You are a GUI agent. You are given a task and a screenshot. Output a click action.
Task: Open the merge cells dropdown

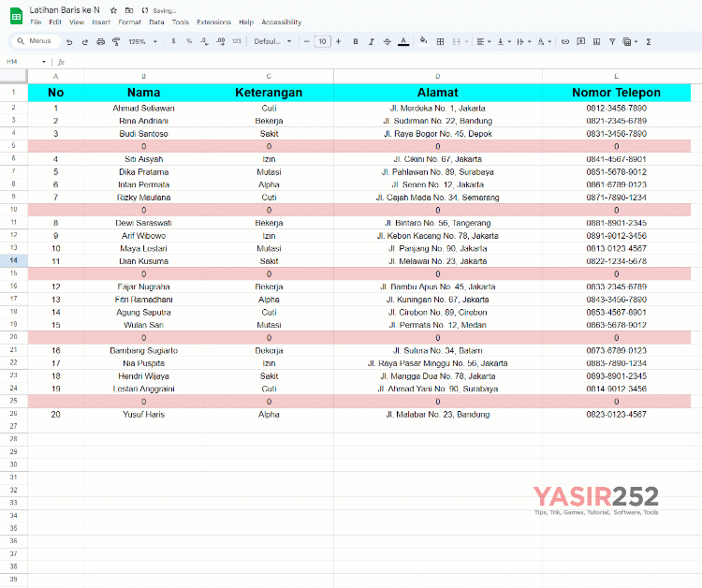[460, 41]
